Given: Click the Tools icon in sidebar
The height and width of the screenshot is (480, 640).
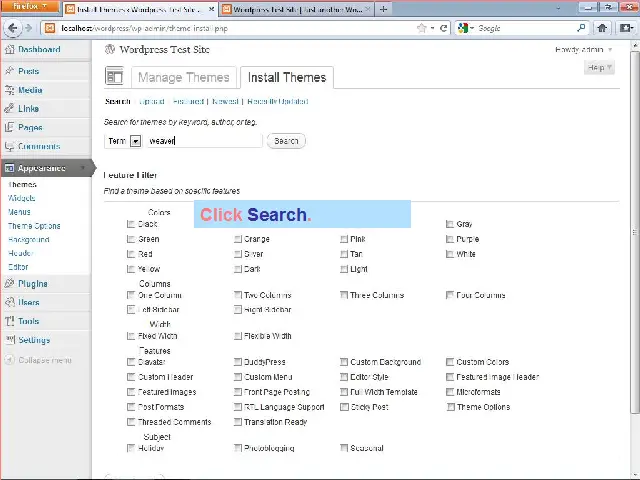Looking at the screenshot, I should (9, 321).
